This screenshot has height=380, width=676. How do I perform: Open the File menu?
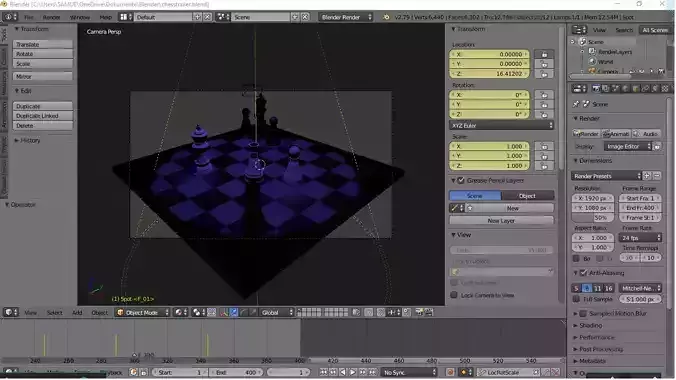[29, 17]
